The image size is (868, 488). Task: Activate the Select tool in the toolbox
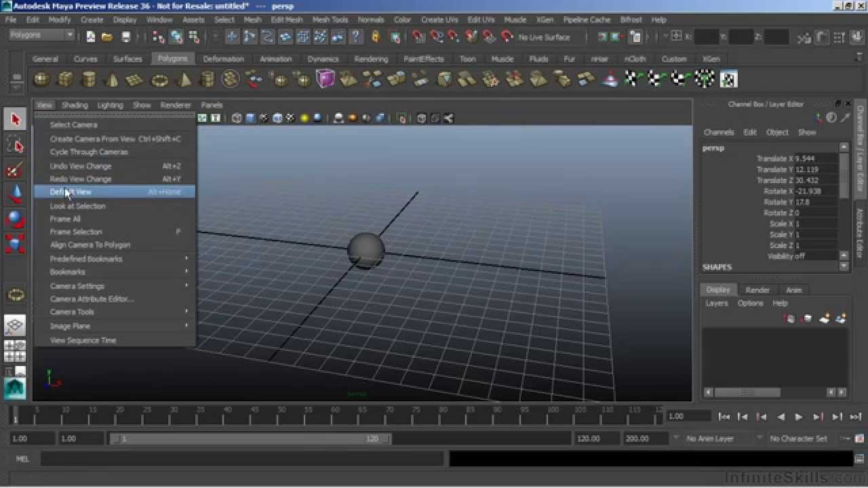click(x=15, y=119)
